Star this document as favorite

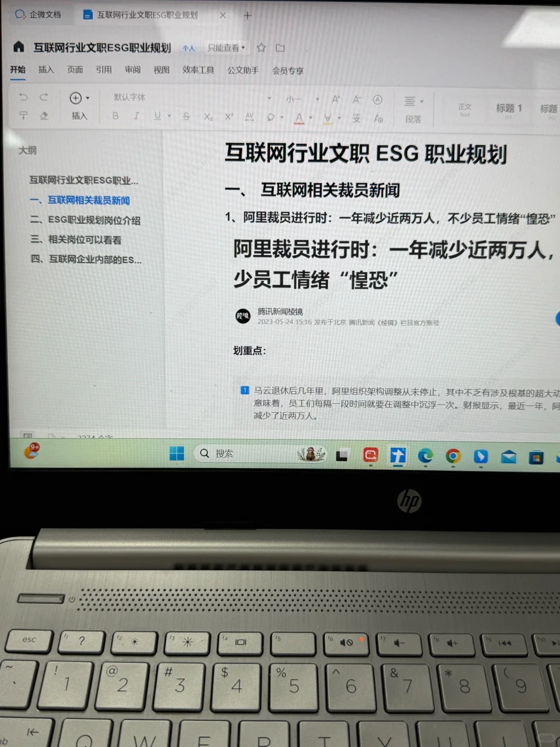pyautogui.click(x=261, y=48)
